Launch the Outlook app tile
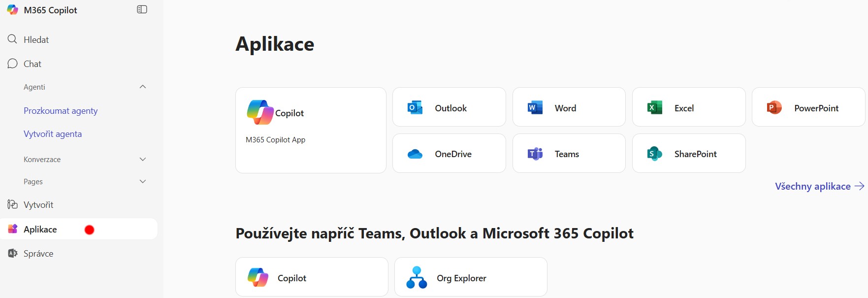Screen dimensions: 868x298 (449, 107)
